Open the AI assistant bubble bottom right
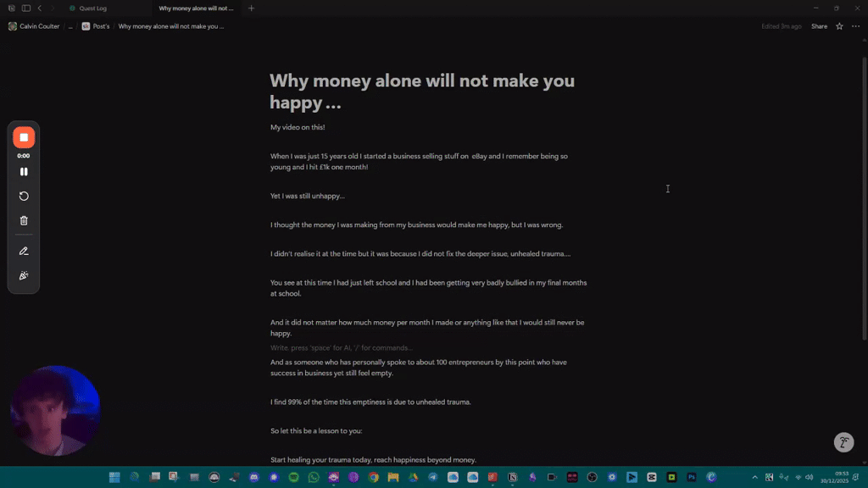Image resolution: width=868 pixels, height=488 pixels. pos(843,441)
